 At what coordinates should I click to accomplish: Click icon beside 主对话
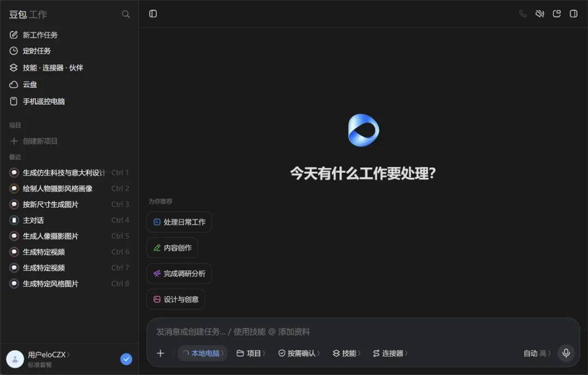click(x=14, y=220)
